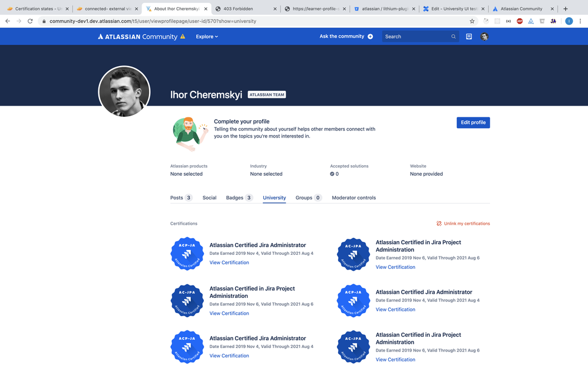Viewport: 588px width, 368px height.
Task: Click None selected under Industry
Action: (x=266, y=174)
